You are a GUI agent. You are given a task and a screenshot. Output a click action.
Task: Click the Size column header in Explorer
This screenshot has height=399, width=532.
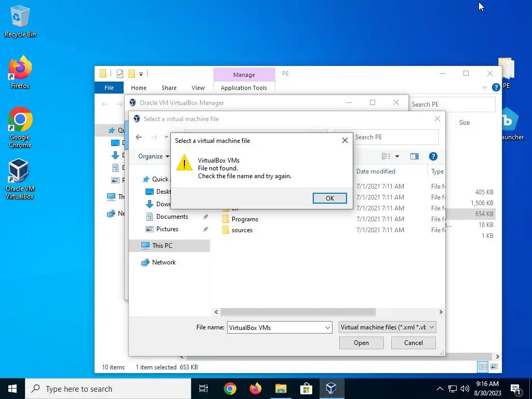(464, 123)
